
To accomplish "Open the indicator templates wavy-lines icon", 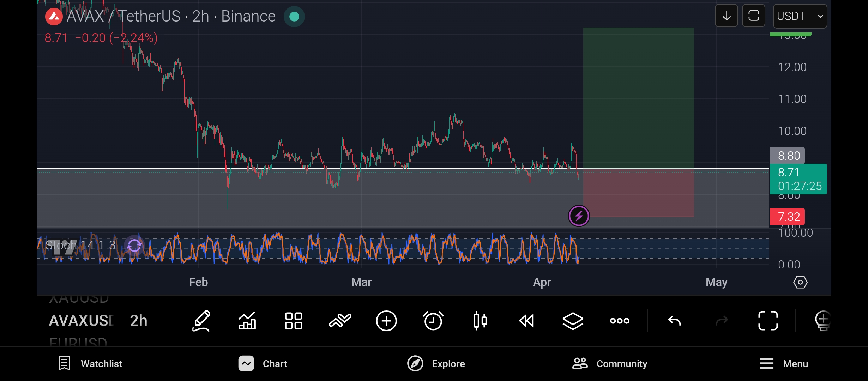I will click(340, 321).
